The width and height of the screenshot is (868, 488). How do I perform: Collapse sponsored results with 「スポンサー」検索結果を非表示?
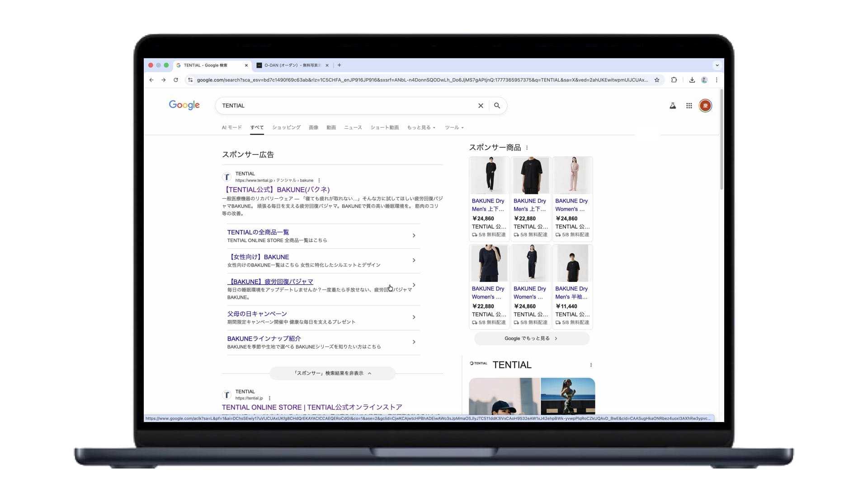click(332, 373)
